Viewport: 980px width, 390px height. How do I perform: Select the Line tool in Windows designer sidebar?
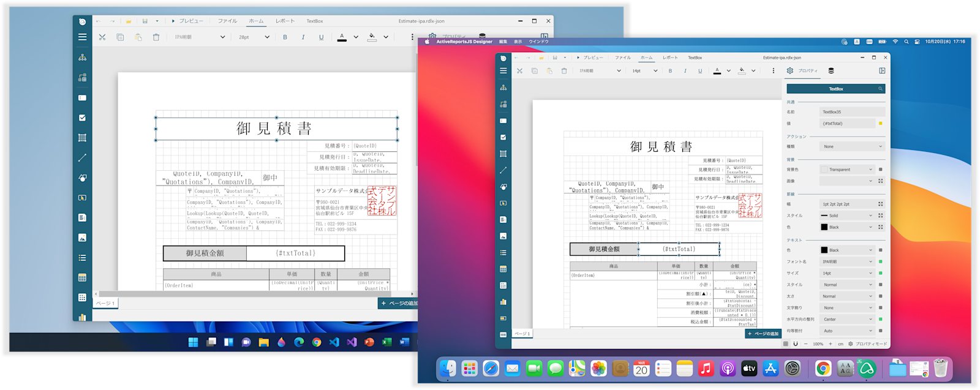click(x=82, y=157)
